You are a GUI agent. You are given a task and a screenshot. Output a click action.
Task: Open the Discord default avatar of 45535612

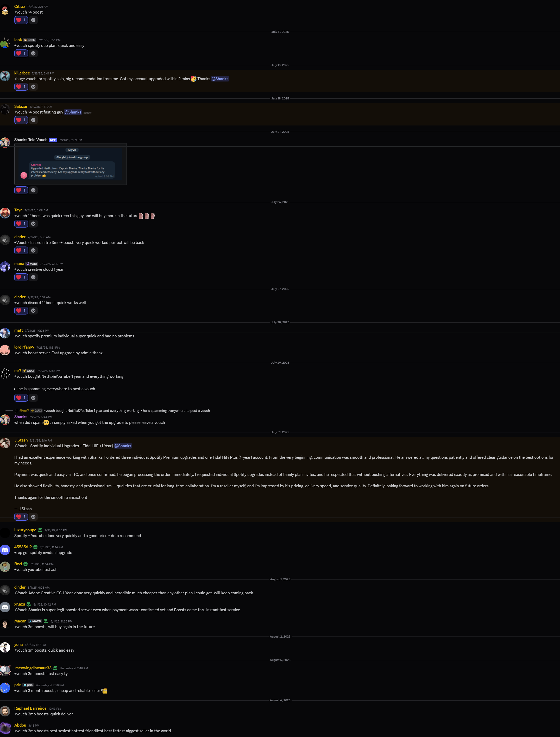pos(5,550)
